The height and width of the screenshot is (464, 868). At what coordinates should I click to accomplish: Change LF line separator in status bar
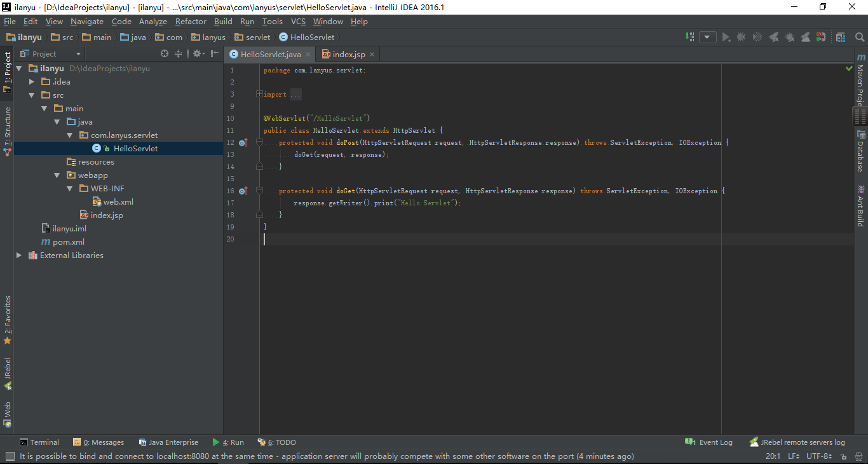click(793, 456)
